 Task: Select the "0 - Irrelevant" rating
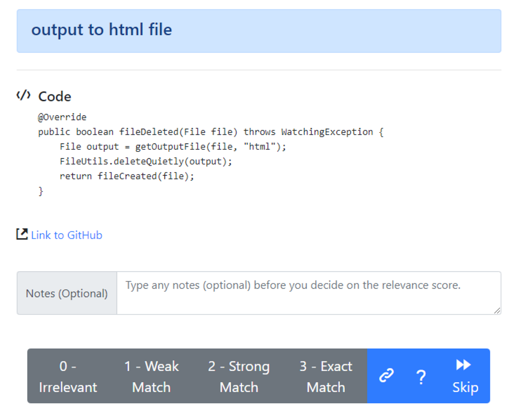click(68, 376)
